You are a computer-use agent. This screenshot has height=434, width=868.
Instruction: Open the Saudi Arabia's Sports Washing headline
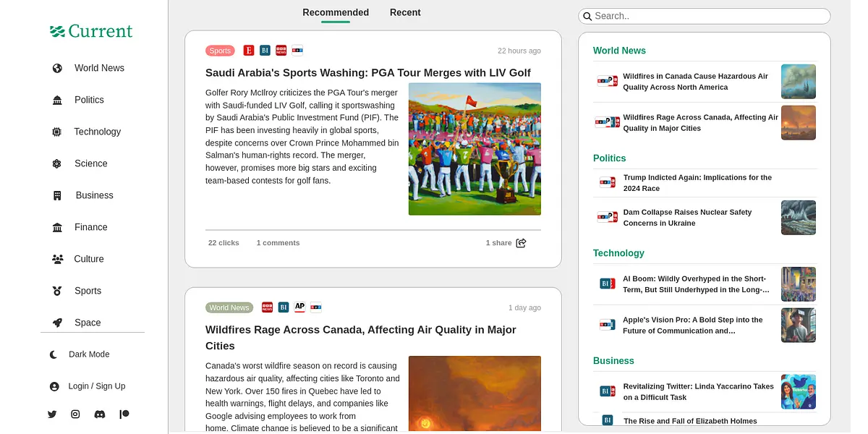tap(367, 72)
